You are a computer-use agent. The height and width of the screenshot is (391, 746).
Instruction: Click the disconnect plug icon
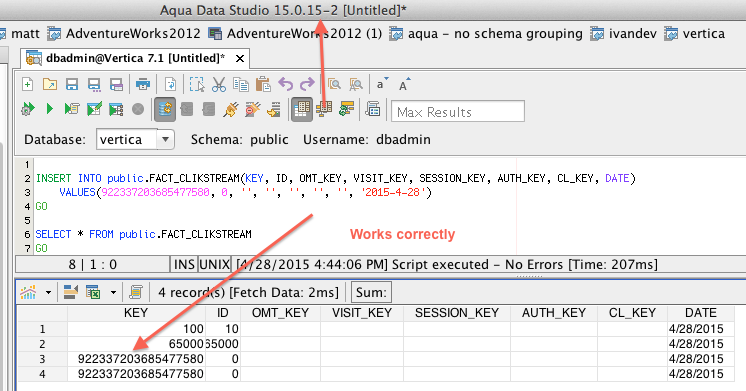click(253, 109)
